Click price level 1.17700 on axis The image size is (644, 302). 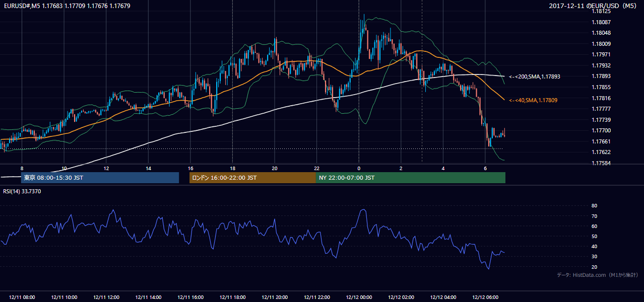point(602,130)
